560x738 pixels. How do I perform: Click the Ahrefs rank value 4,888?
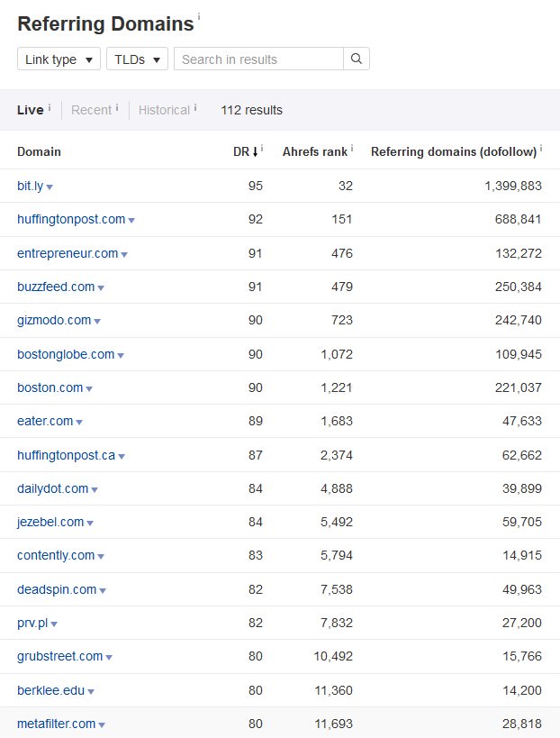coord(337,488)
